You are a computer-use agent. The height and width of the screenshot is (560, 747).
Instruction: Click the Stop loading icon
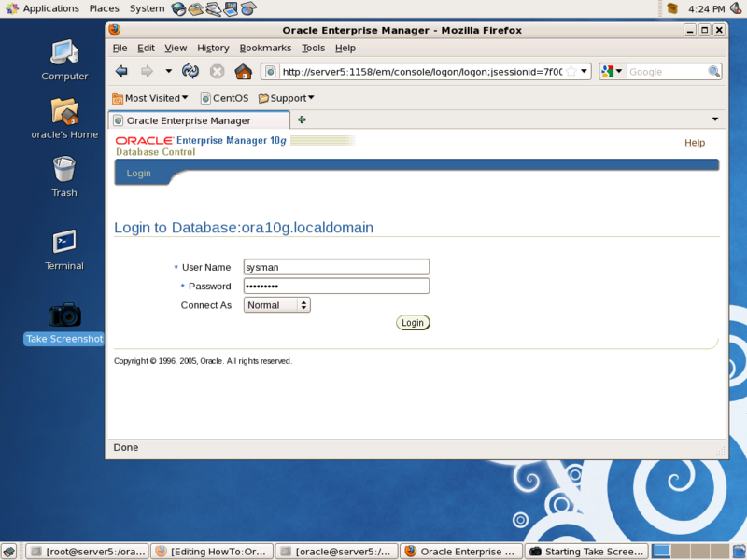[x=218, y=72]
